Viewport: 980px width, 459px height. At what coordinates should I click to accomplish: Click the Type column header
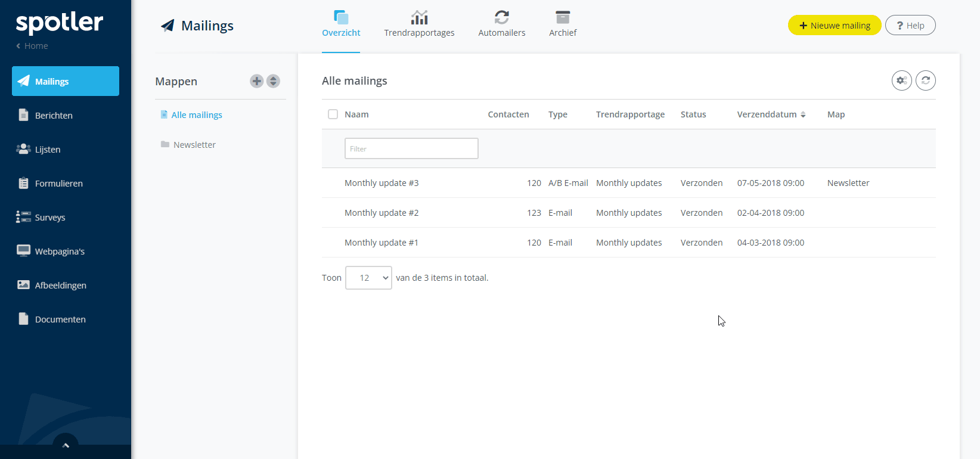pyautogui.click(x=558, y=114)
